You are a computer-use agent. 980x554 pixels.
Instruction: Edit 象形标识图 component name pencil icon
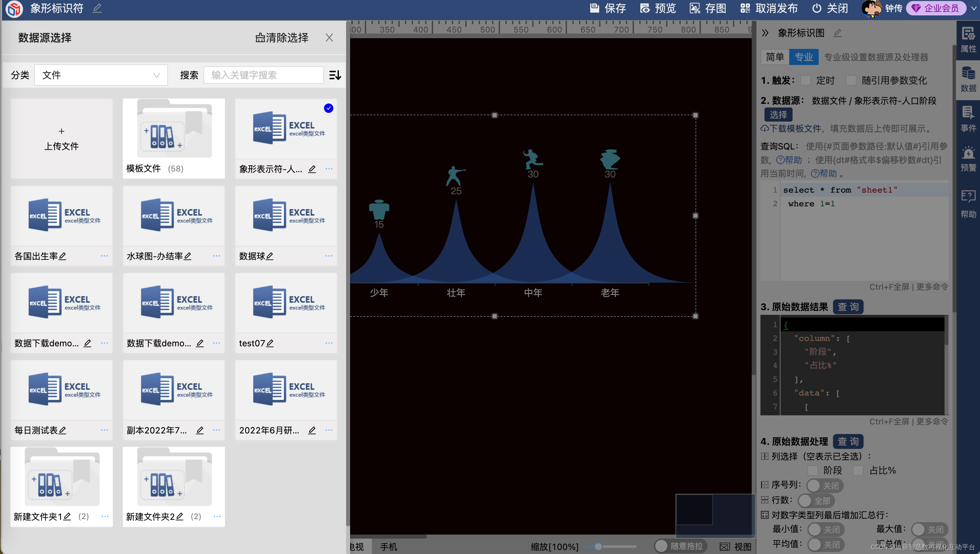click(x=837, y=33)
